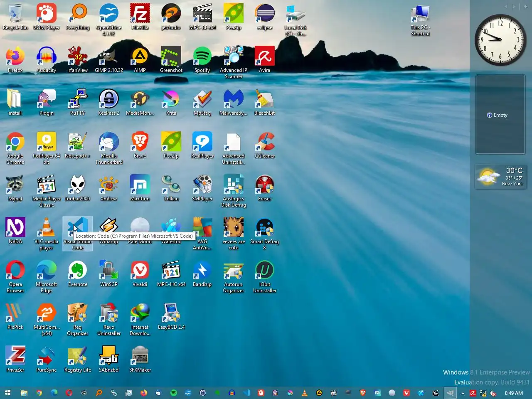
Task: Open the Smart Defrag 8 shortcut
Action: [x=265, y=234]
